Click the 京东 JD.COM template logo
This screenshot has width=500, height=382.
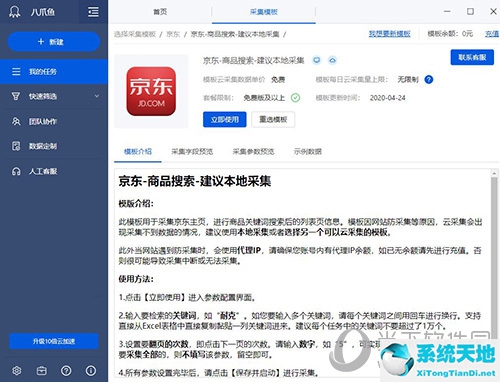(x=151, y=91)
